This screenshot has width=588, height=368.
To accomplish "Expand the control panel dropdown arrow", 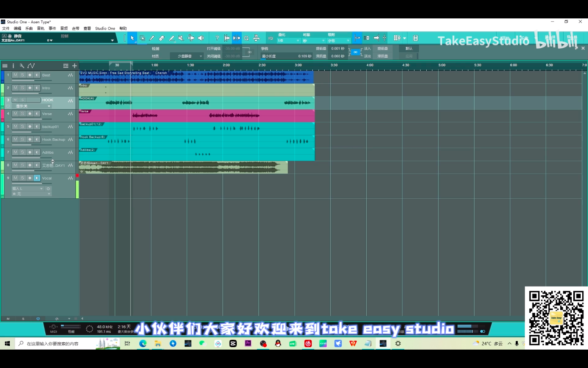I will coord(112,40).
